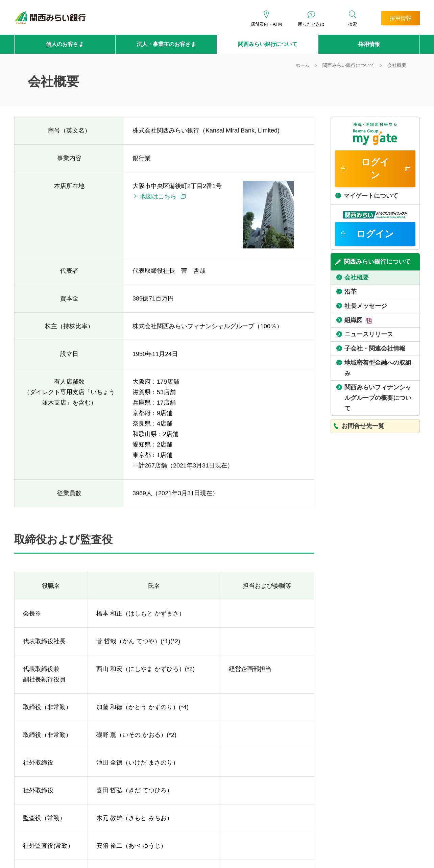Click the phone icon in お問合せ先一覧
This screenshot has width=434, height=868.
336,426
